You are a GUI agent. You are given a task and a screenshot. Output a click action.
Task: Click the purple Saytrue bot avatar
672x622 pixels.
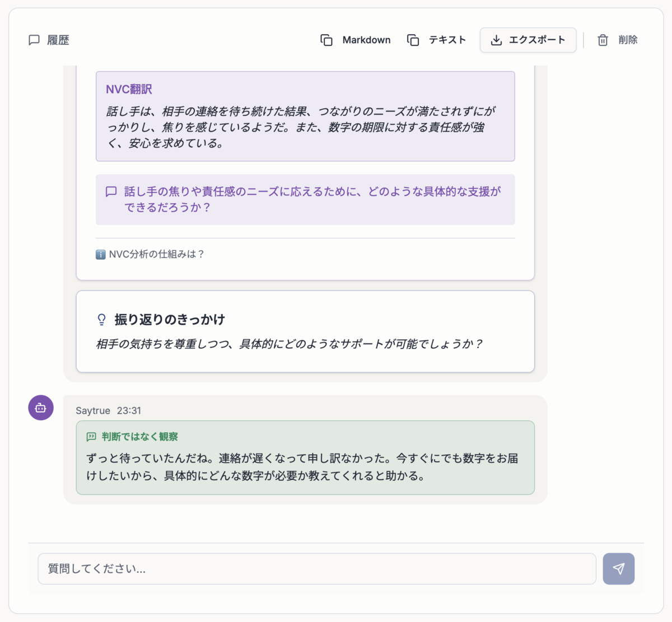tap(41, 408)
